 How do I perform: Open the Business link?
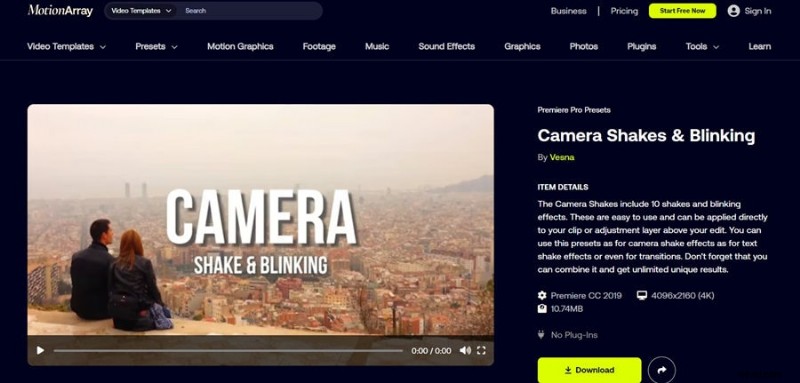pyautogui.click(x=568, y=11)
